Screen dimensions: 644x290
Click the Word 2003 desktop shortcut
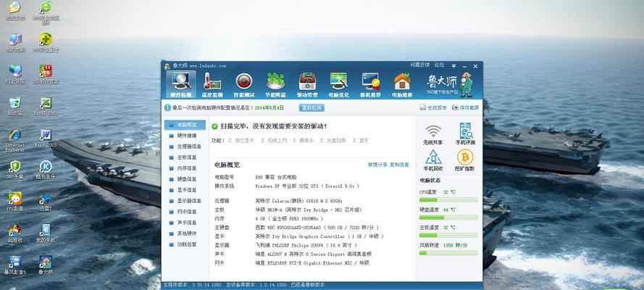point(46,138)
